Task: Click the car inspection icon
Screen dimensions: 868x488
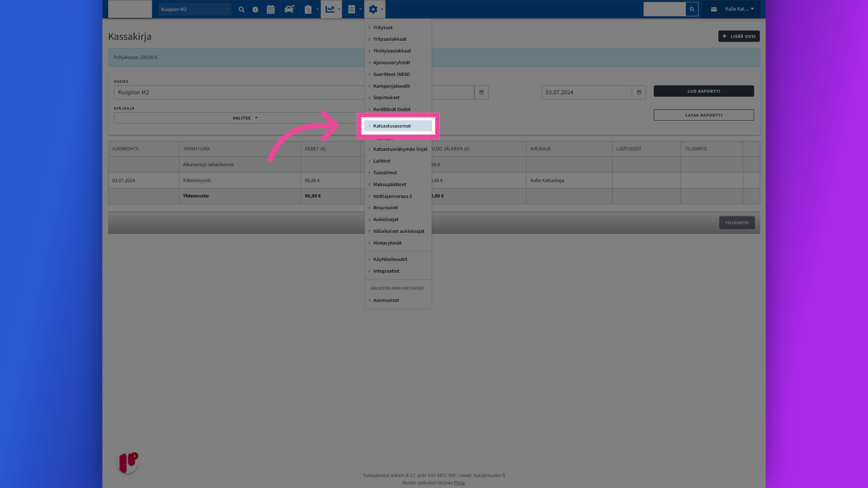Action: pos(289,9)
